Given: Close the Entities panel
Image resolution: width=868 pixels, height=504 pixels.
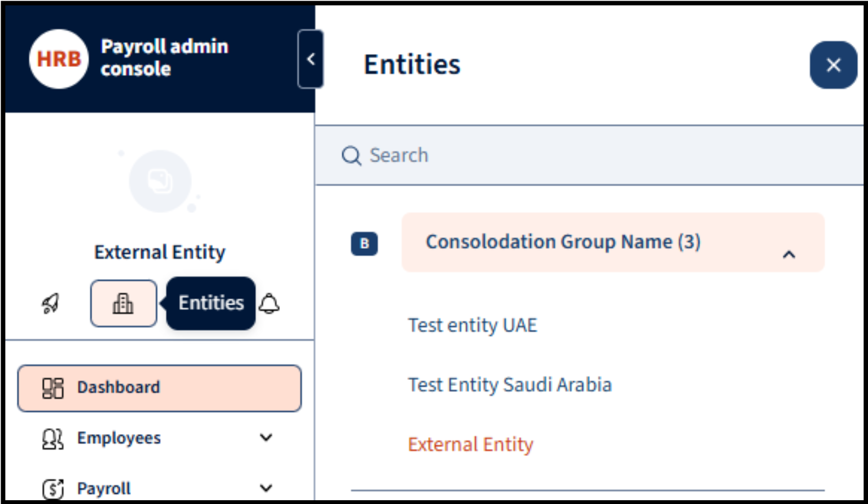Looking at the screenshot, I should [x=833, y=65].
